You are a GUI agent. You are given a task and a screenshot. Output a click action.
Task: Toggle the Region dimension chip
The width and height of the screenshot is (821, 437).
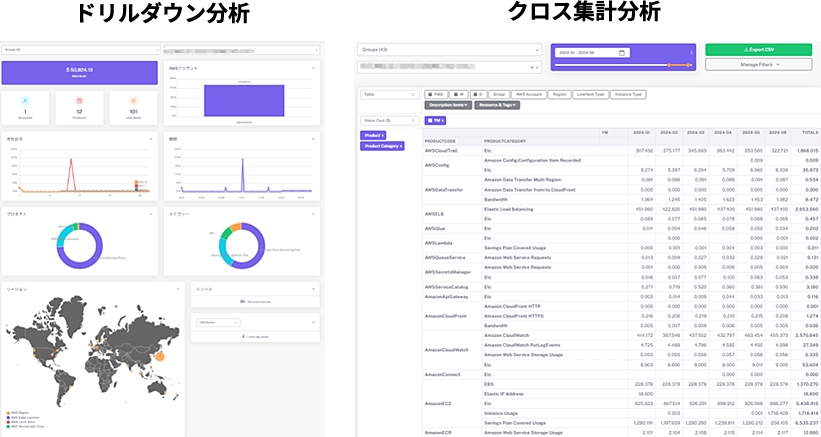click(x=560, y=95)
